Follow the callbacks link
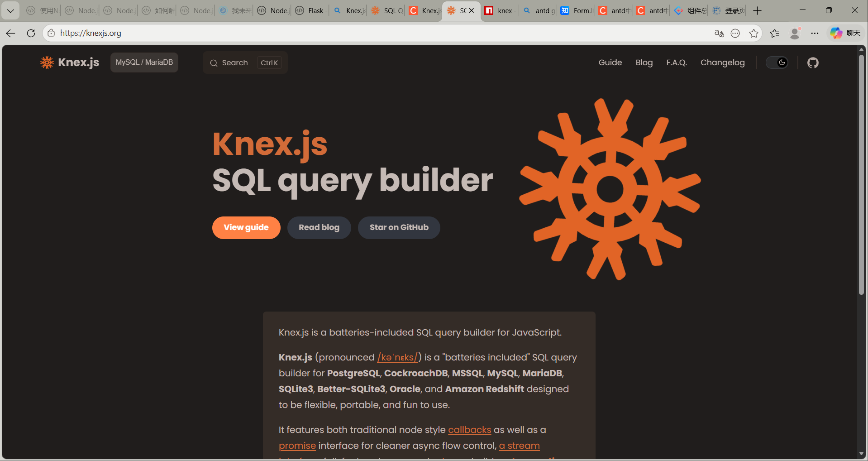This screenshot has height=461, width=868. [469, 430]
